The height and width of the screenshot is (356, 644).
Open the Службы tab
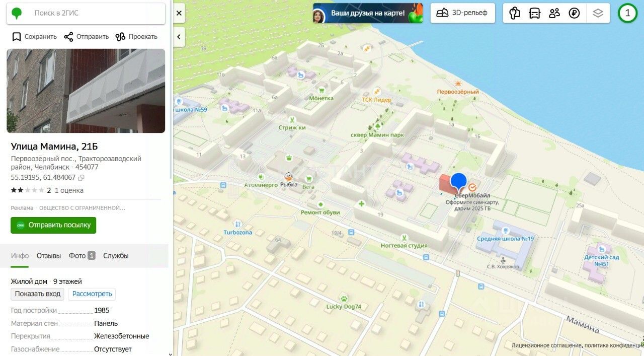coord(116,256)
